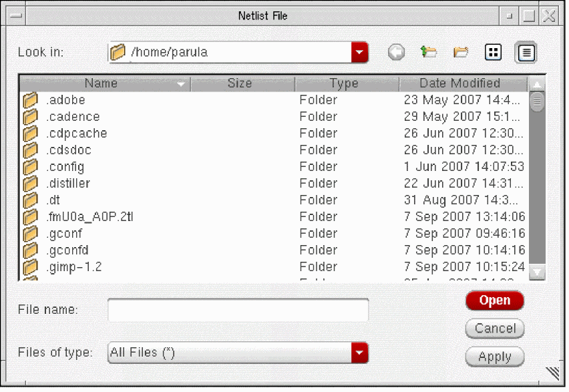Click the Open button
This screenshot has width=569, height=392.
coord(495,301)
